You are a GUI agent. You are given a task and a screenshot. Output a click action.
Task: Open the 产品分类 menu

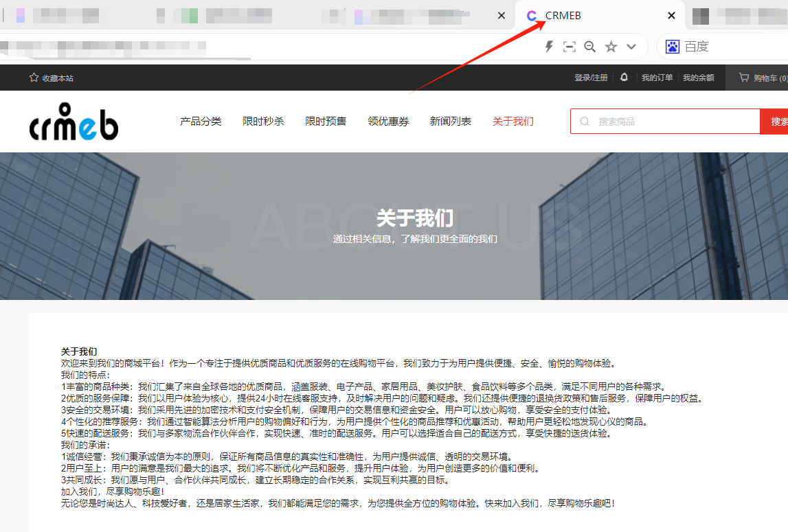(201, 122)
